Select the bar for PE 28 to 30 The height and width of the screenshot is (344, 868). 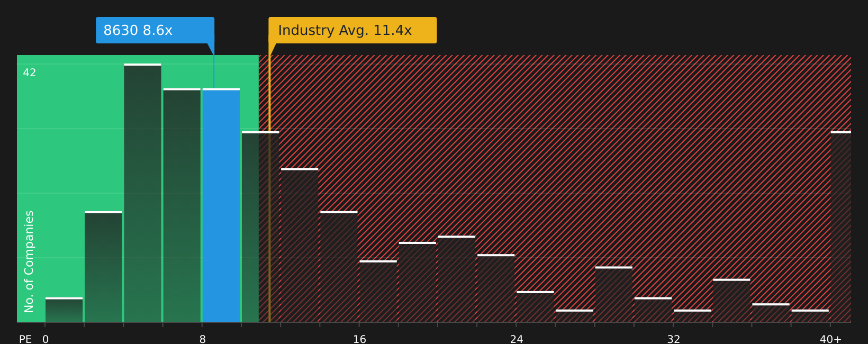pyautogui.click(x=614, y=294)
